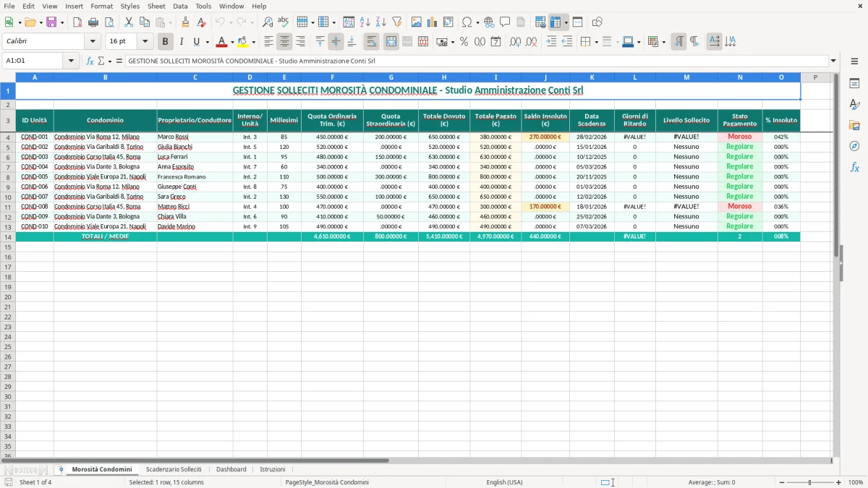Click the Sort Ascending icon
Screen dimensions: 868x488
pyautogui.click(x=365, y=22)
